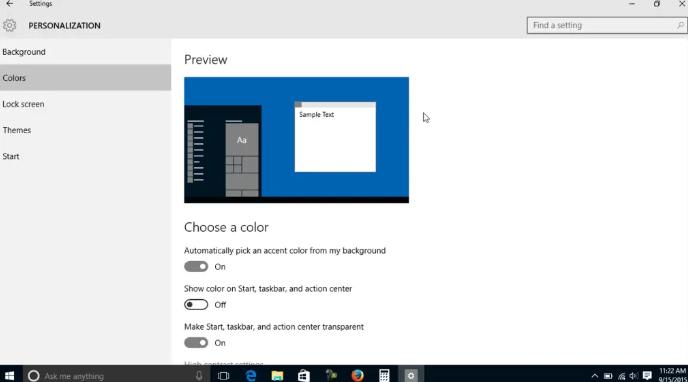The height and width of the screenshot is (382, 688).
Task: Show hidden tray icons chevron
Action: (x=595, y=376)
